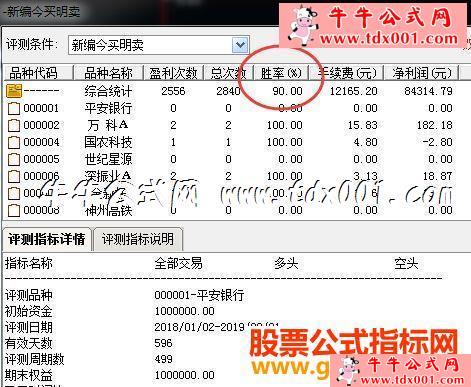Click the 有效天数 value 596
471x387 pixels.
pyautogui.click(x=163, y=343)
